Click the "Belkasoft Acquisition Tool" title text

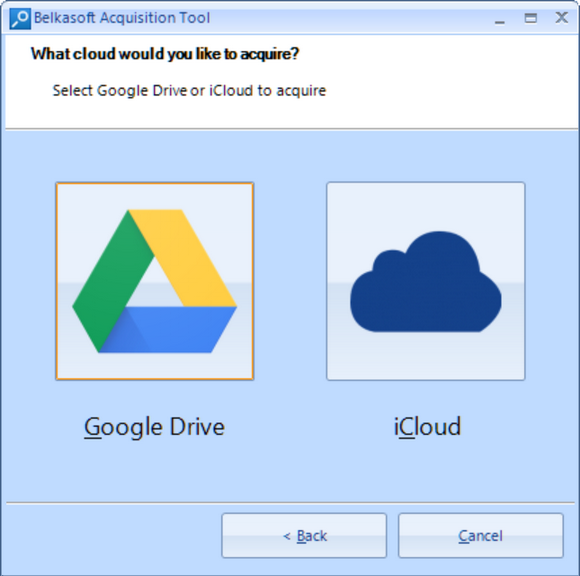(x=122, y=18)
